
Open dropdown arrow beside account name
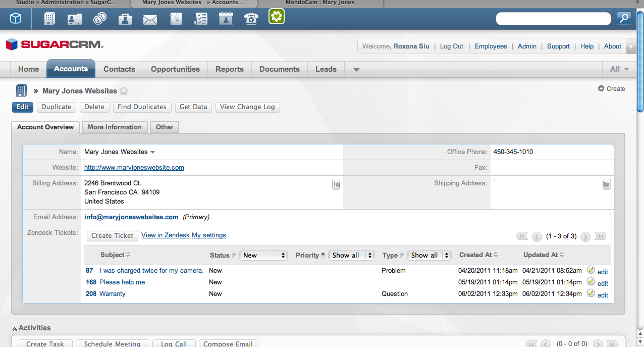click(x=153, y=152)
